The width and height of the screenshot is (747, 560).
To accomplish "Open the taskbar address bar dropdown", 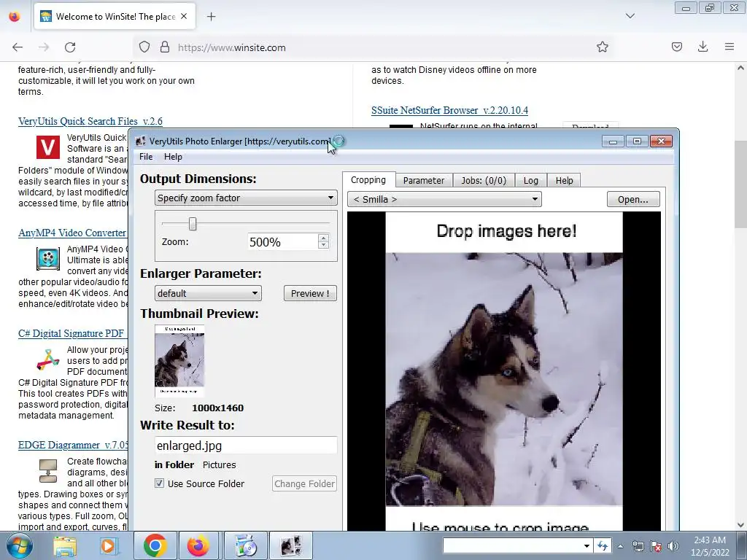I will (587, 546).
